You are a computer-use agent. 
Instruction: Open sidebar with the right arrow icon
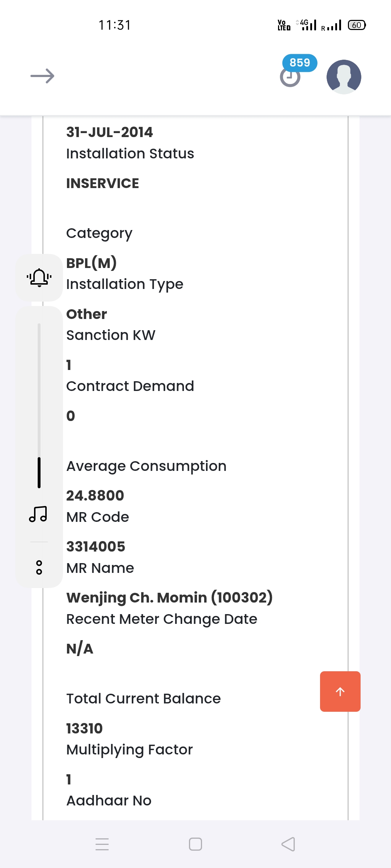pyautogui.click(x=42, y=76)
